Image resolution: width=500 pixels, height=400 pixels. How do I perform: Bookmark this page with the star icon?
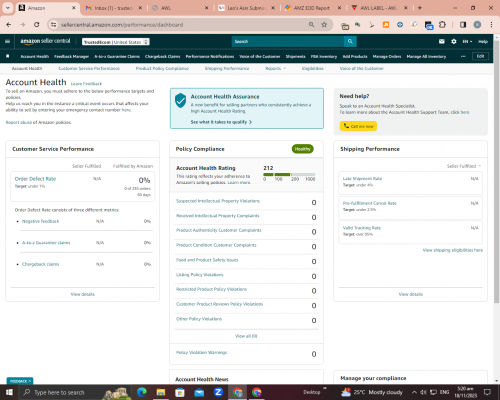[324, 25]
